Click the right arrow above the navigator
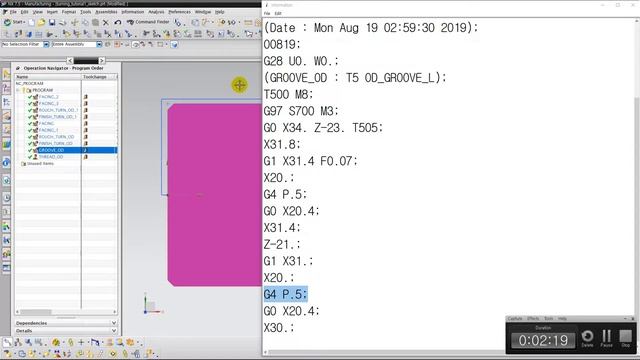The width and height of the screenshot is (640, 360). [x=102, y=60]
